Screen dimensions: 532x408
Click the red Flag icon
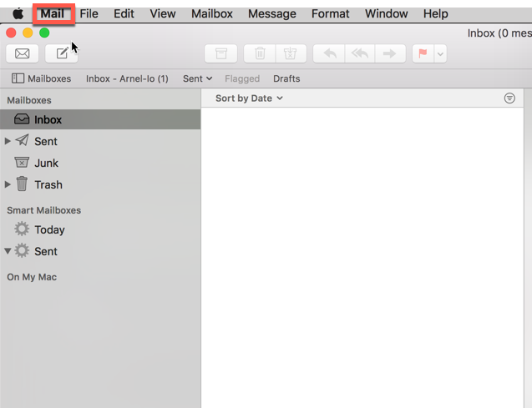click(423, 53)
